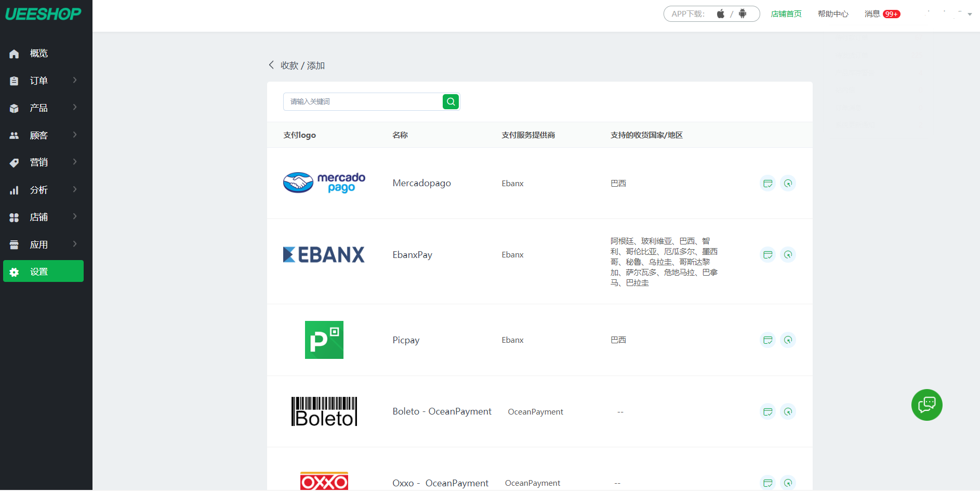Click the home icon beside 概览
Screen dimensions: 980x491
[14, 54]
